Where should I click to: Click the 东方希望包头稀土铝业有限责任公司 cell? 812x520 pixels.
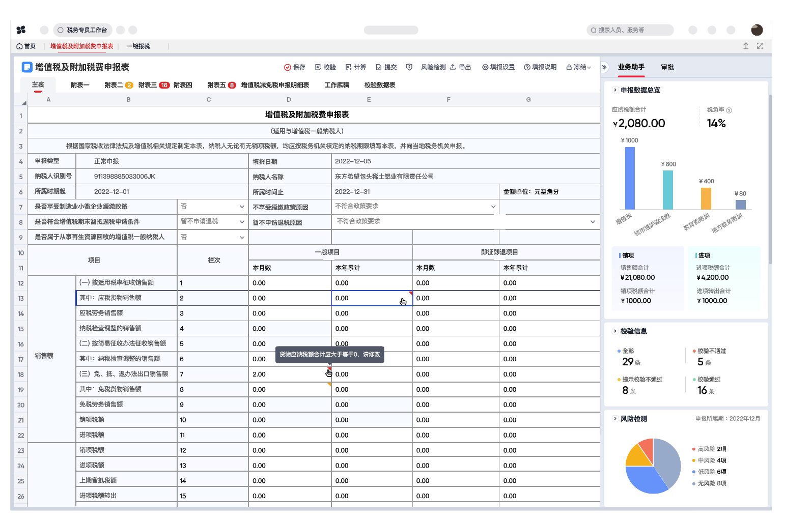pos(465,177)
